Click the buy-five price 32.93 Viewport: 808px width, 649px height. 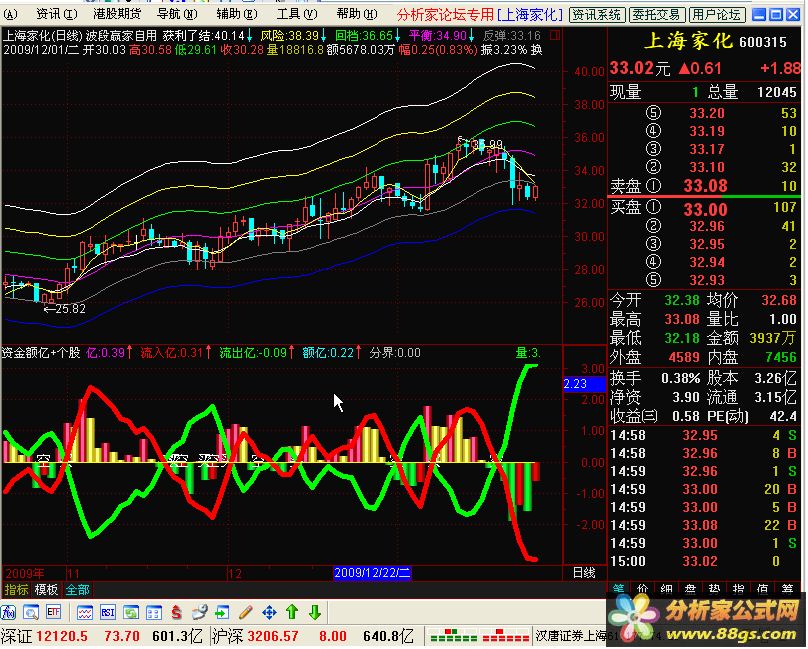(706, 280)
